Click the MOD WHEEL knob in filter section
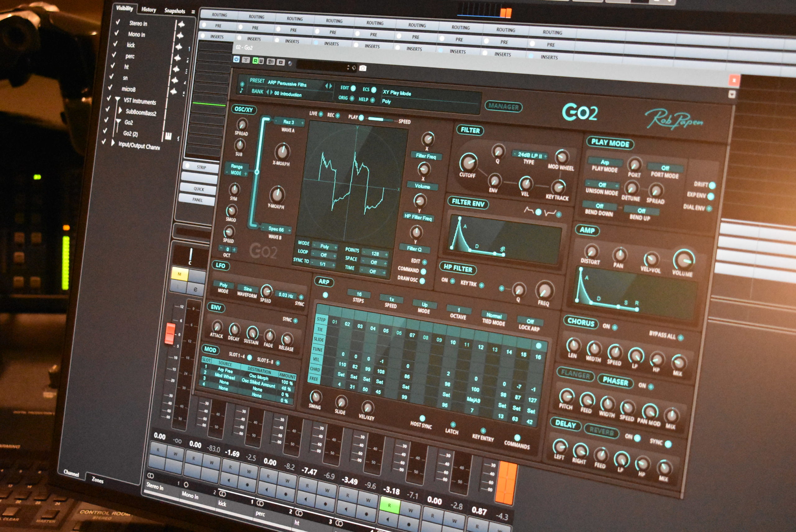 562,157
